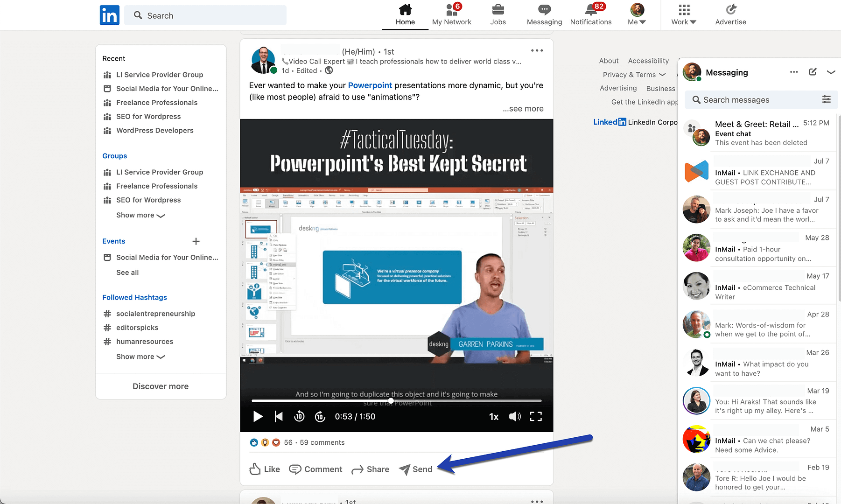Enter fullscreen mode on the video
This screenshot has height=504, width=841.
coord(536,416)
